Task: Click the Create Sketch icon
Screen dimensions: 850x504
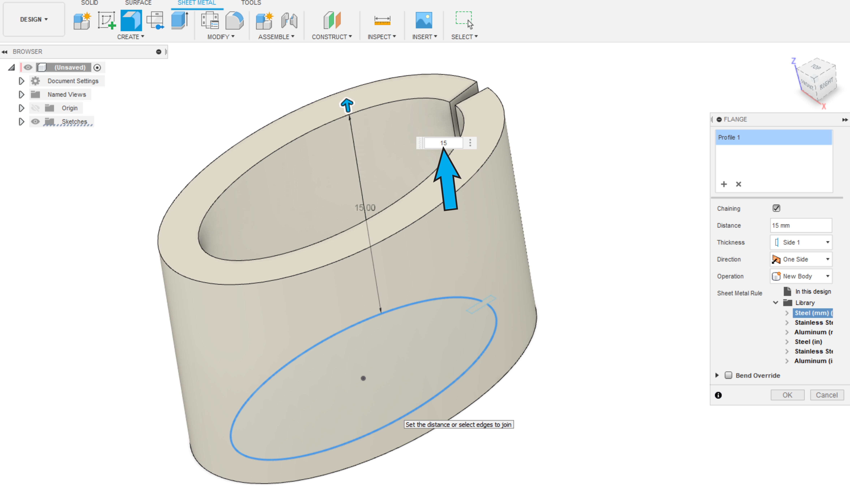Action: [107, 20]
